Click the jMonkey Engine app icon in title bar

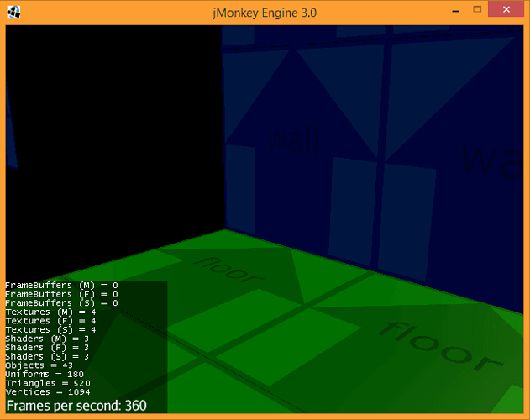coord(13,13)
